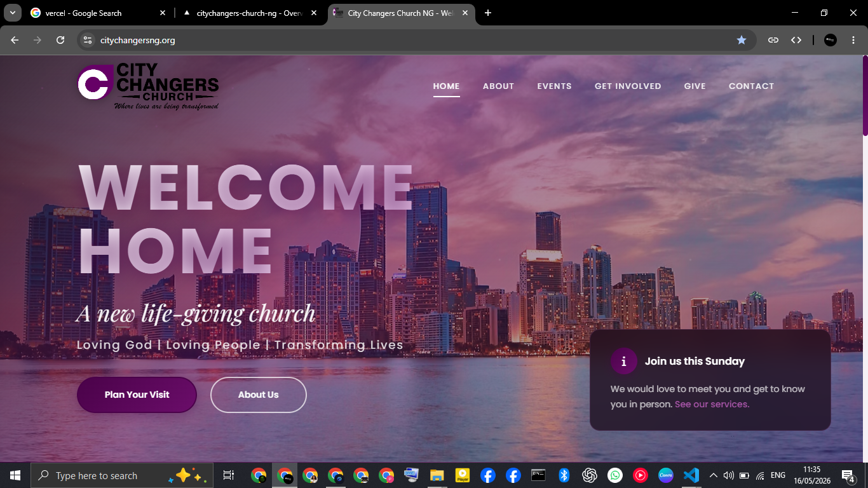
Task: Open the Command Prompt taskbar icon
Action: pos(538,475)
